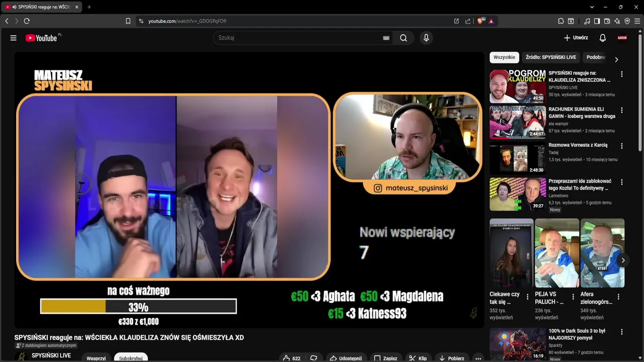The height and width of the screenshot is (362, 644).
Task: Open tab search dropdown arrow
Action: click(x=592, y=7)
